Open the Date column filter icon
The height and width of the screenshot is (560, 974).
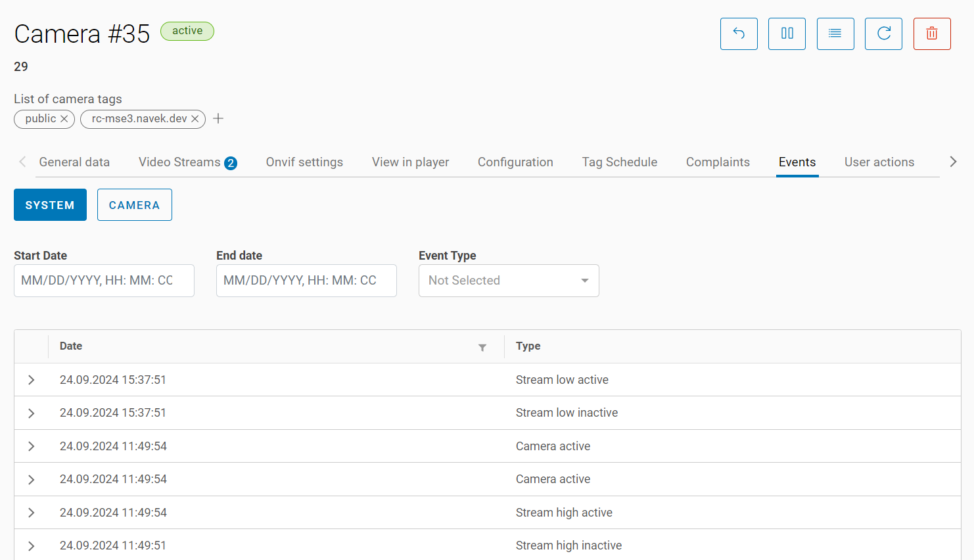pos(482,347)
